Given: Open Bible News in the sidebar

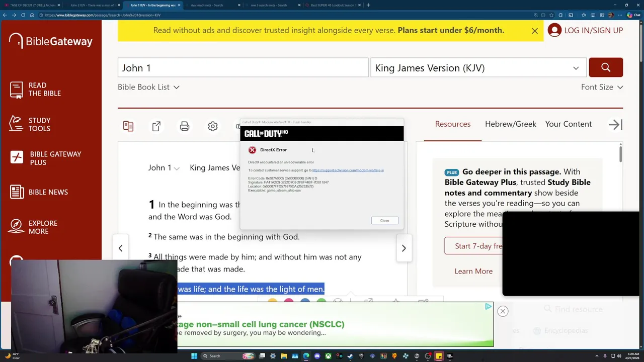Looking at the screenshot, I should tap(39, 192).
